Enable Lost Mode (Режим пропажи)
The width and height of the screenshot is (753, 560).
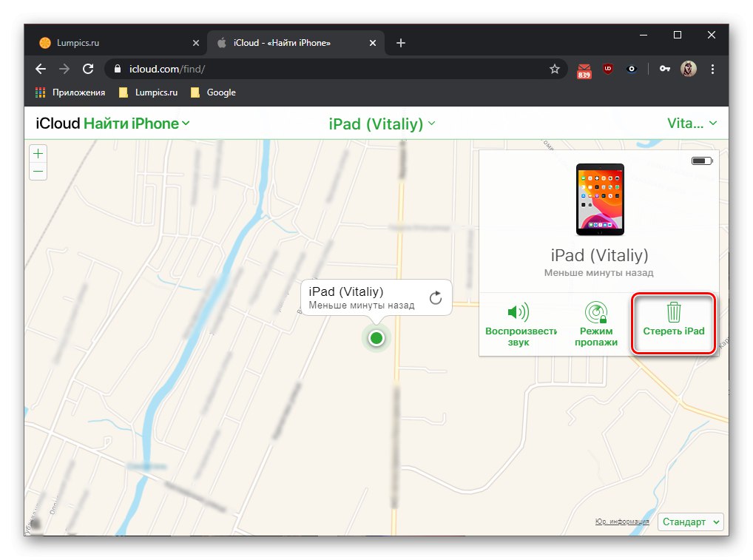click(x=596, y=324)
